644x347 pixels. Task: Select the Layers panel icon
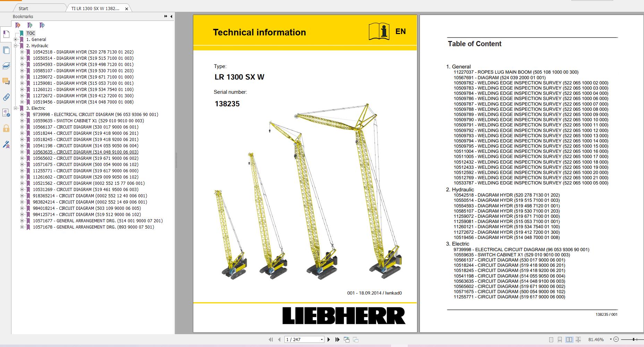(6, 66)
